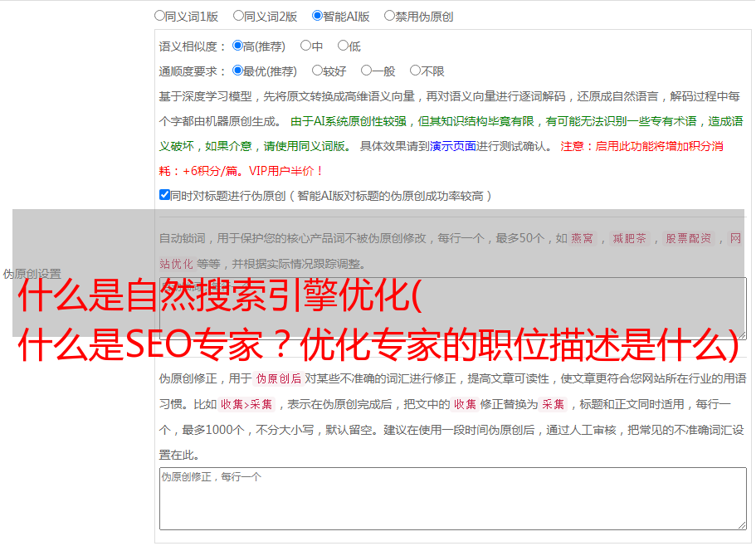The height and width of the screenshot is (546, 756).
Task: Choose the 智能AI版 radio option
Action: point(317,16)
